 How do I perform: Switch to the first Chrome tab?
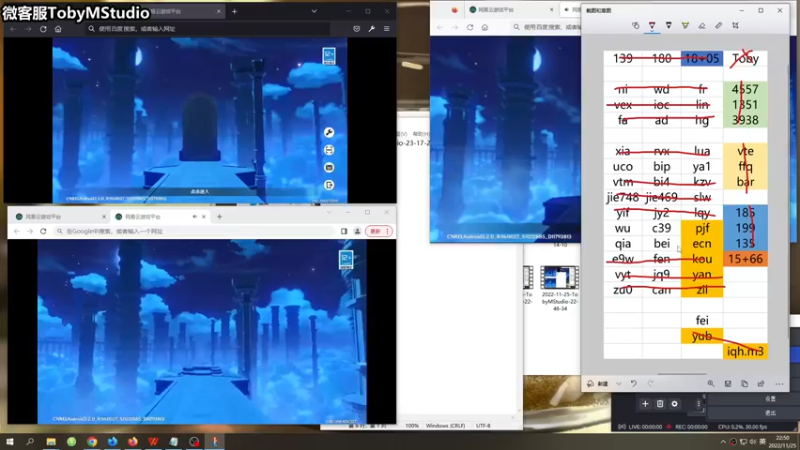click(x=58, y=217)
